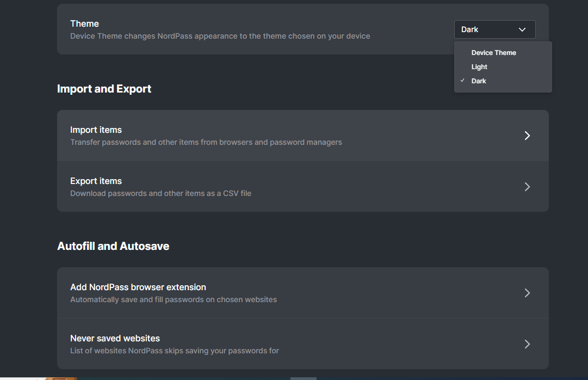Open Add NordPass browser extension
Viewport: 588px width, 380px height.
pyautogui.click(x=302, y=293)
